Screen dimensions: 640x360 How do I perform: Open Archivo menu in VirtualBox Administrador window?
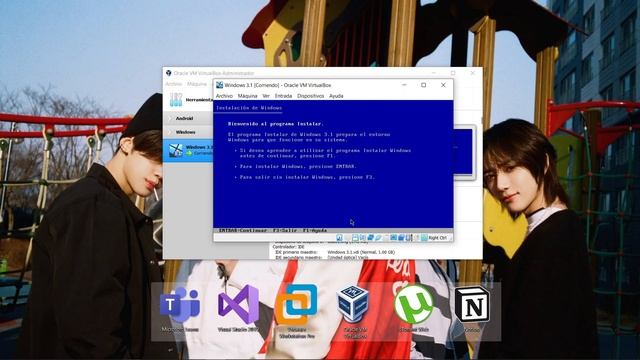click(x=173, y=84)
